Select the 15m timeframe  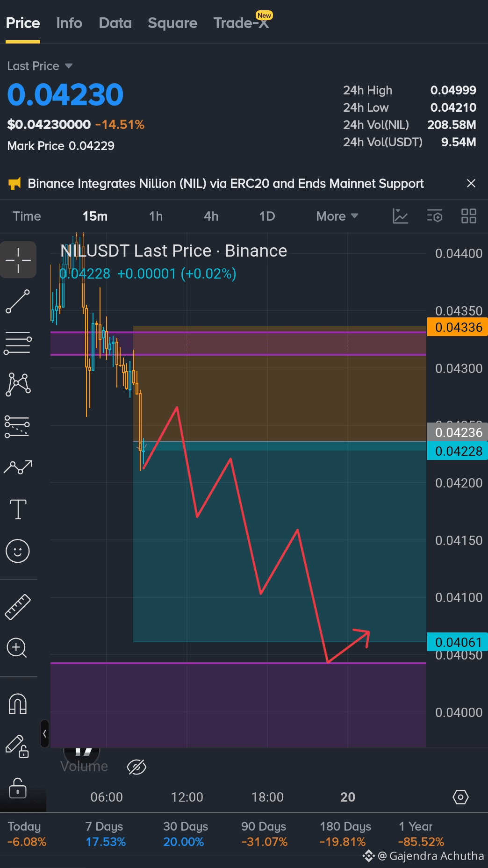(x=95, y=216)
